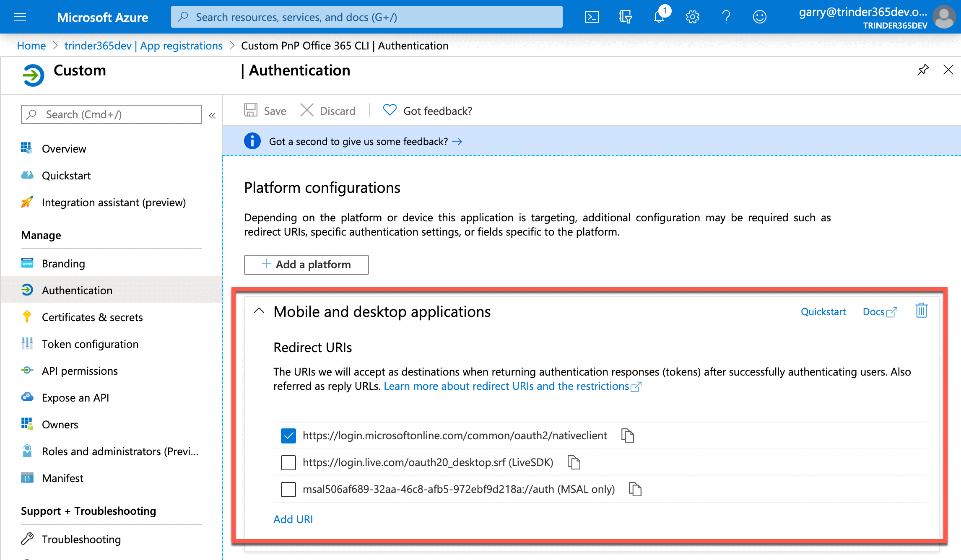Open the notifications bell
Screen dimensions: 961x560
click(659, 17)
